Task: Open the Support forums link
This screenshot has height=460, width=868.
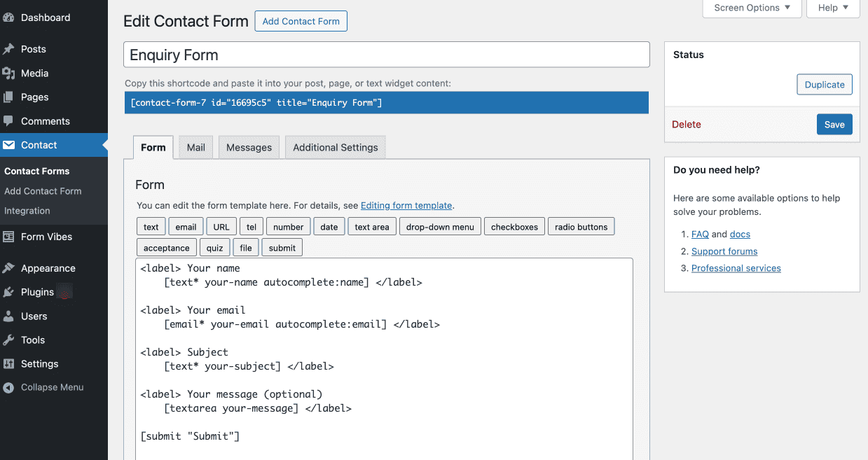Action: point(724,251)
